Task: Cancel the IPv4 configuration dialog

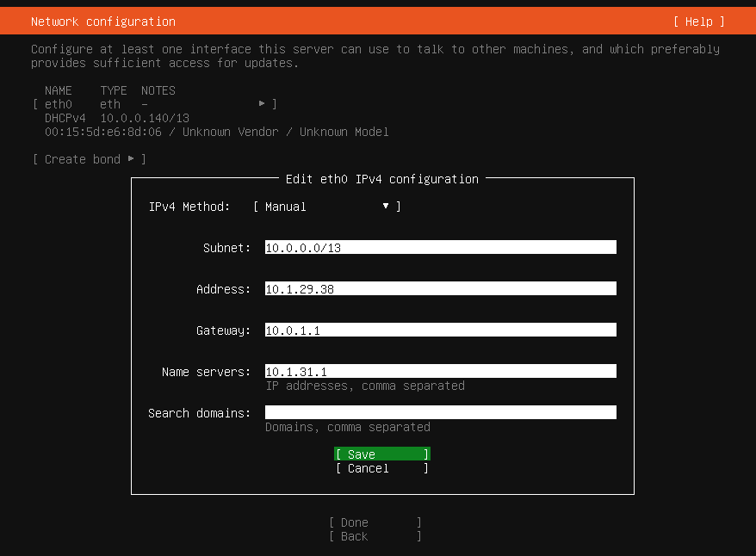Action: point(381,468)
